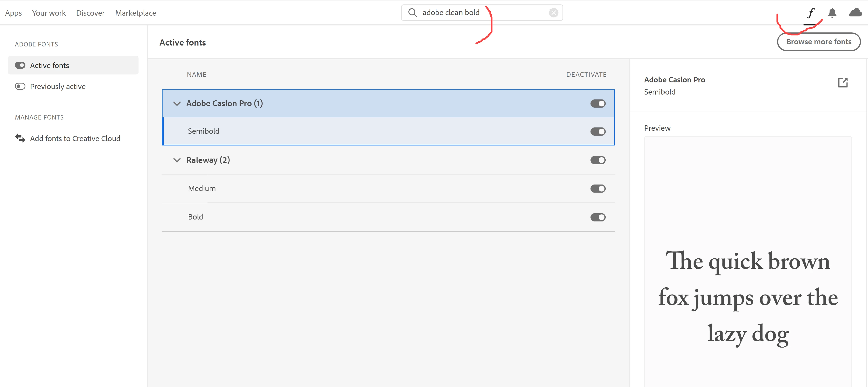Clear the search field text
This screenshot has width=868, height=387.
tap(553, 13)
